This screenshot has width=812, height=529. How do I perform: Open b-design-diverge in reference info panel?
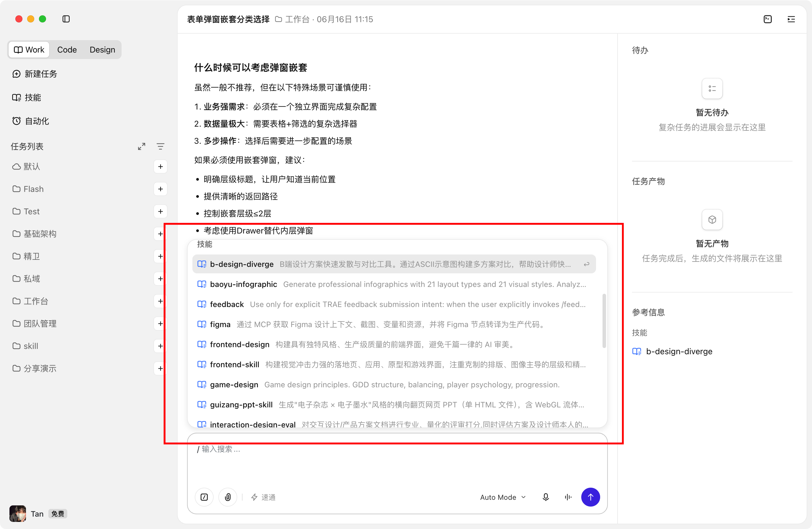coord(672,351)
